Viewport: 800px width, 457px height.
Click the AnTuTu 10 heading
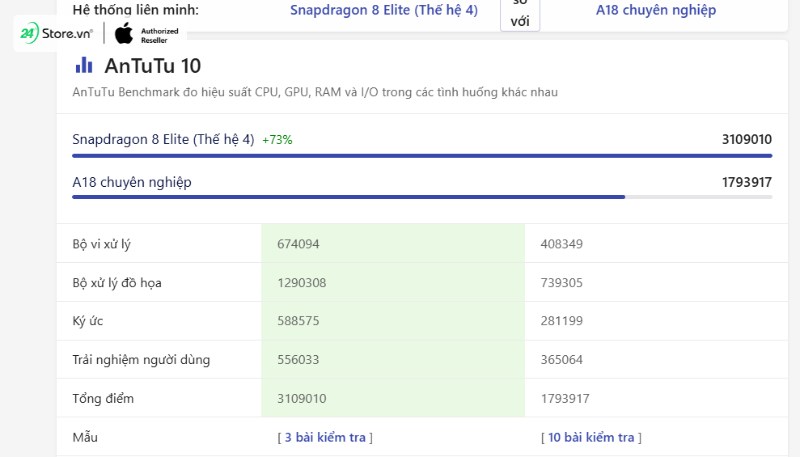point(153,66)
